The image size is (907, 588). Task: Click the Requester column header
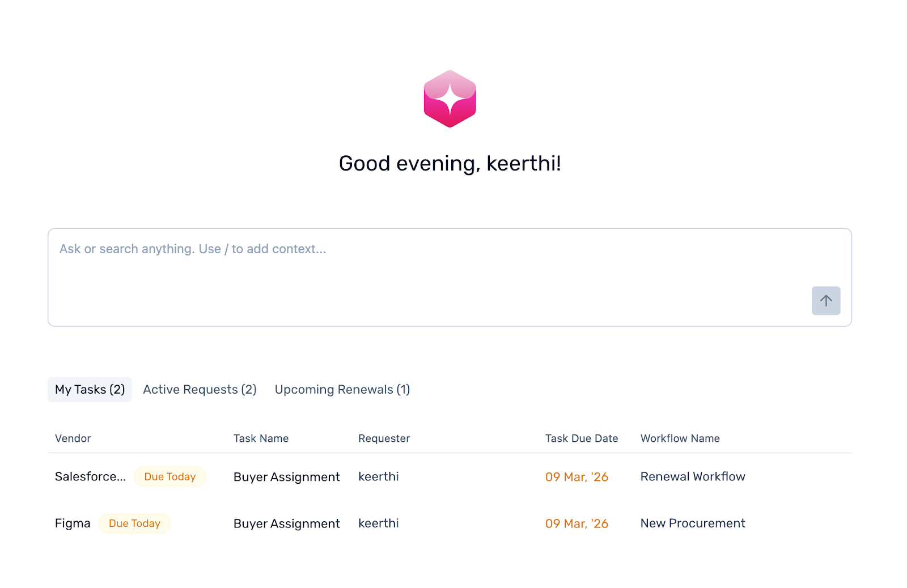pyautogui.click(x=384, y=438)
